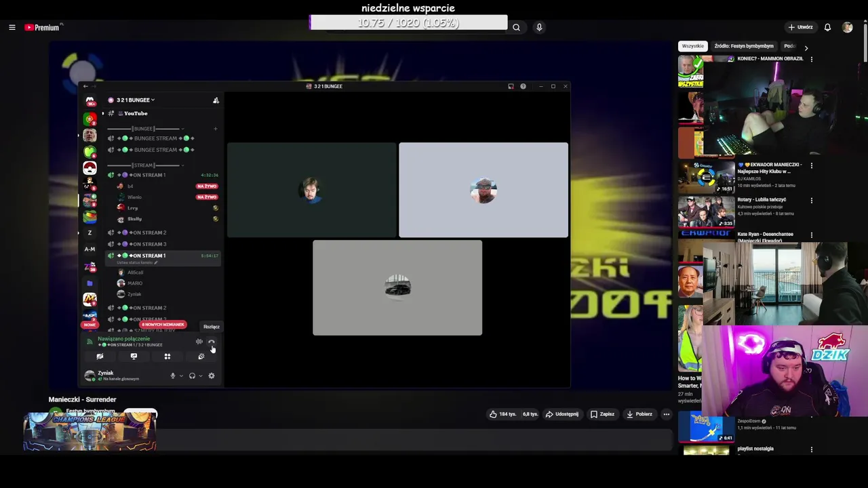868x488 pixels.
Task: Collapse the BUNGEE channel category
Action: point(144,129)
